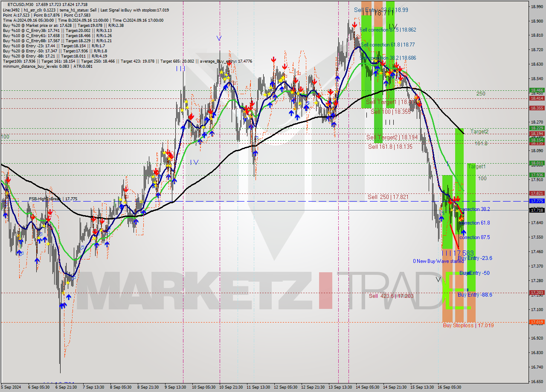This screenshot has width=546, height=392.
Task: Click the green 'Target1' label
Action: [x=476, y=166]
